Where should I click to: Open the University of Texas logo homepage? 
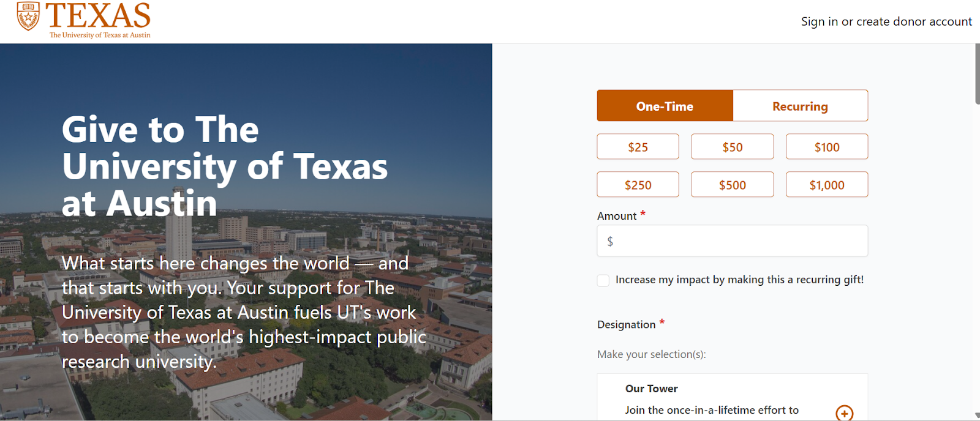pos(84,20)
